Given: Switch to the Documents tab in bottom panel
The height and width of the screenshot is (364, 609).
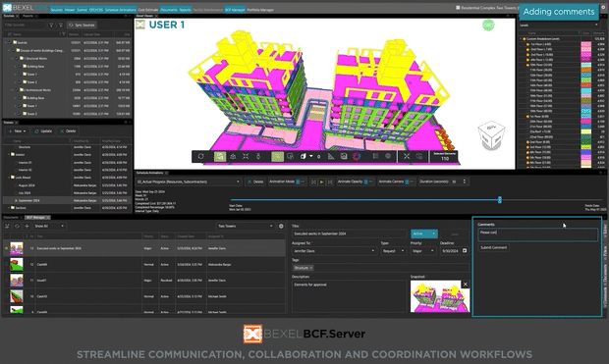Looking at the screenshot, I should tap(11, 217).
